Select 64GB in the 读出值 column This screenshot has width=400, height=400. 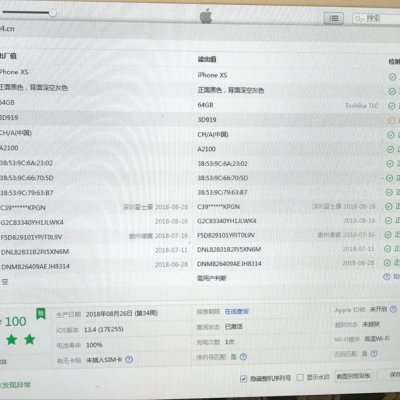[205, 105]
